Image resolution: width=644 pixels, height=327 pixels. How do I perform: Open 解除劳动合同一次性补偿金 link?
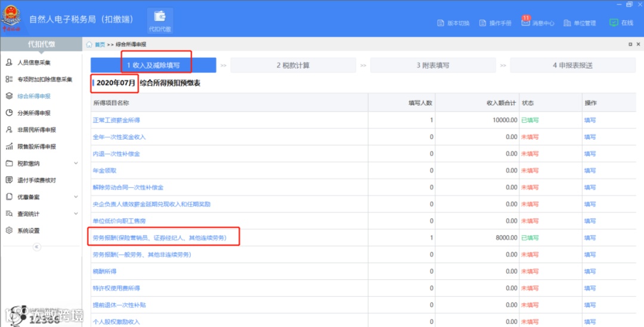[x=128, y=187]
